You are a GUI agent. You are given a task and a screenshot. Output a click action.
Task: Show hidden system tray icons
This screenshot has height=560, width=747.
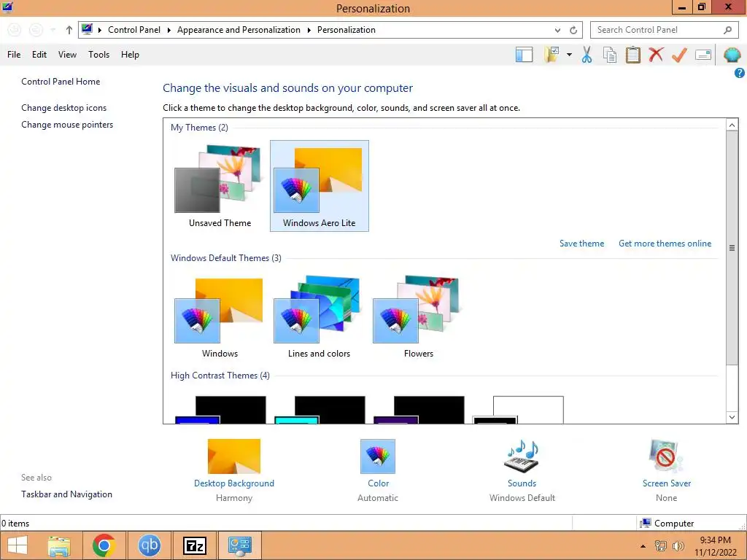click(643, 546)
